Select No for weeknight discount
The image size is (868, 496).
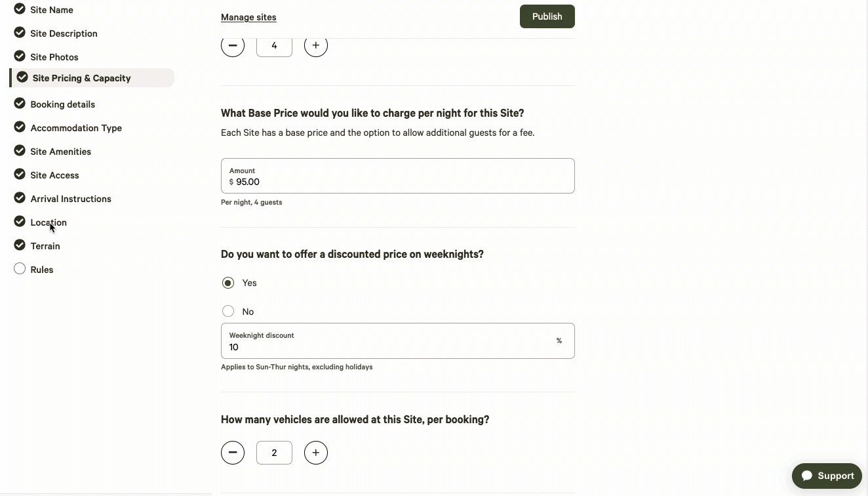coord(228,311)
